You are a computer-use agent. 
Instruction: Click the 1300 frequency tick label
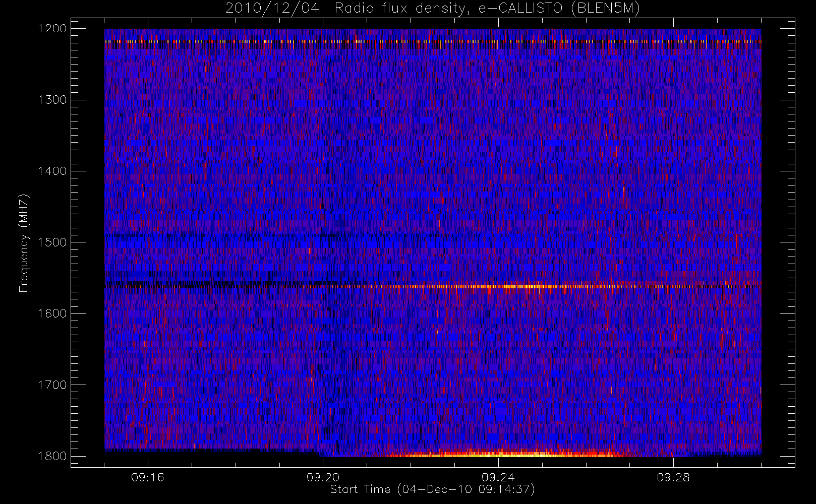(x=52, y=100)
